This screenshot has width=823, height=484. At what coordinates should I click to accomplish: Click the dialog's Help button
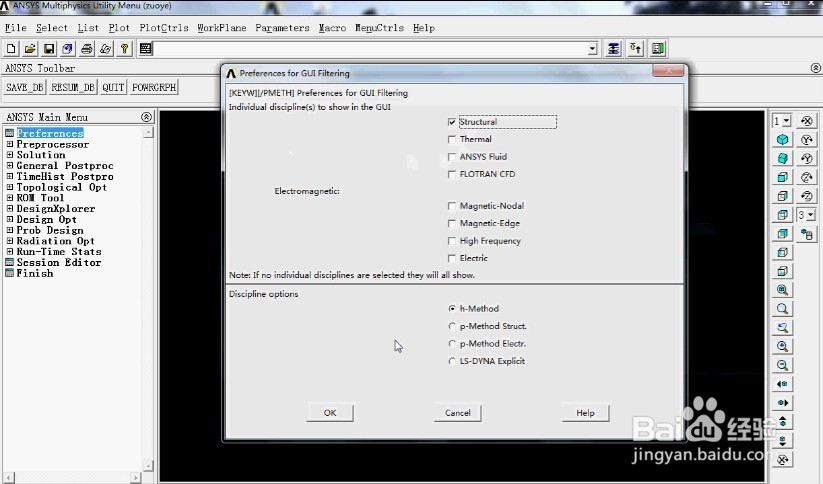tap(585, 413)
